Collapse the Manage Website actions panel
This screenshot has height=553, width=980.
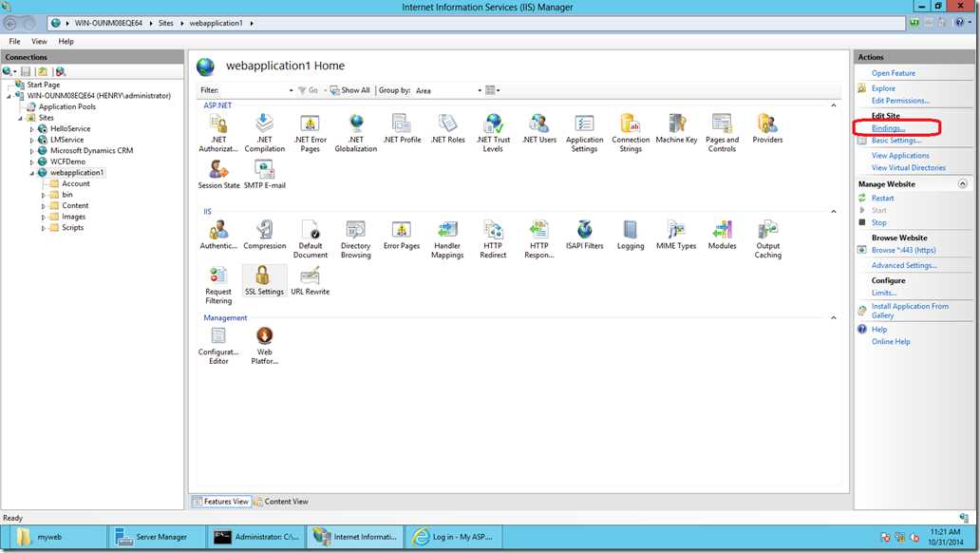pyautogui.click(x=963, y=184)
